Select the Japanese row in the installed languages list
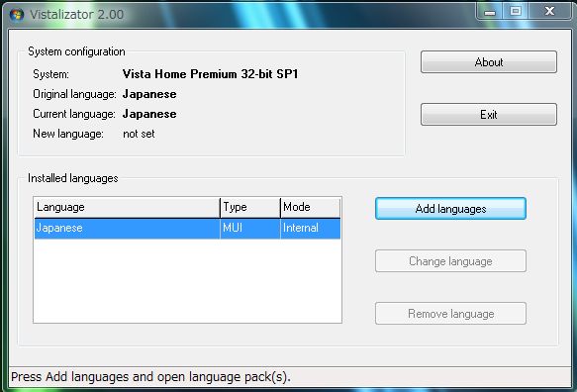This screenshot has height=392, width=577. click(188, 229)
